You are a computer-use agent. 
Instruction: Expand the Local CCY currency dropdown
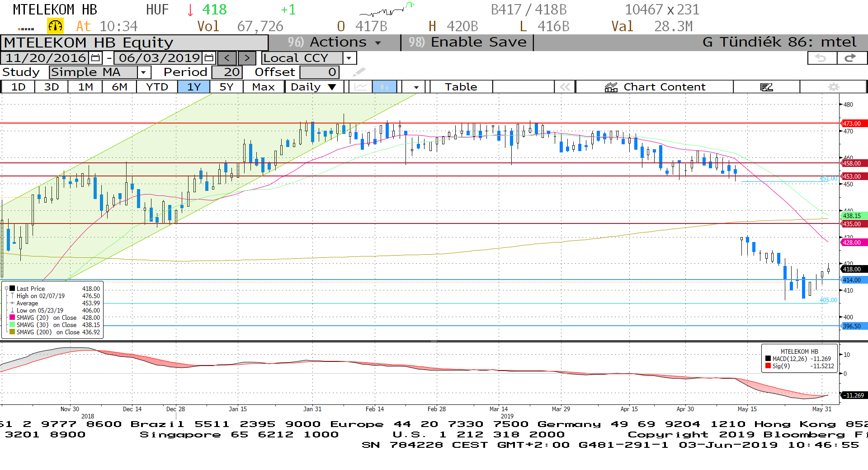[x=349, y=58]
